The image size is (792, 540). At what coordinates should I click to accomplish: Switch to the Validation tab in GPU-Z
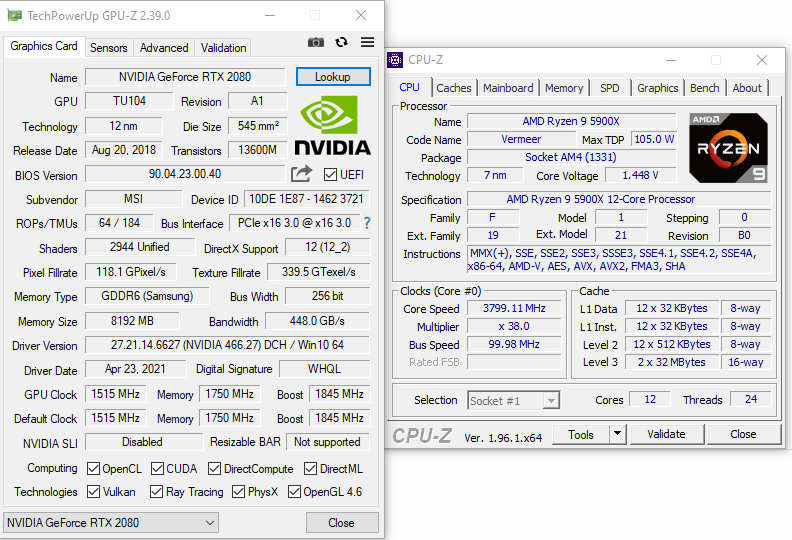pyautogui.click(x=223, y=48)
